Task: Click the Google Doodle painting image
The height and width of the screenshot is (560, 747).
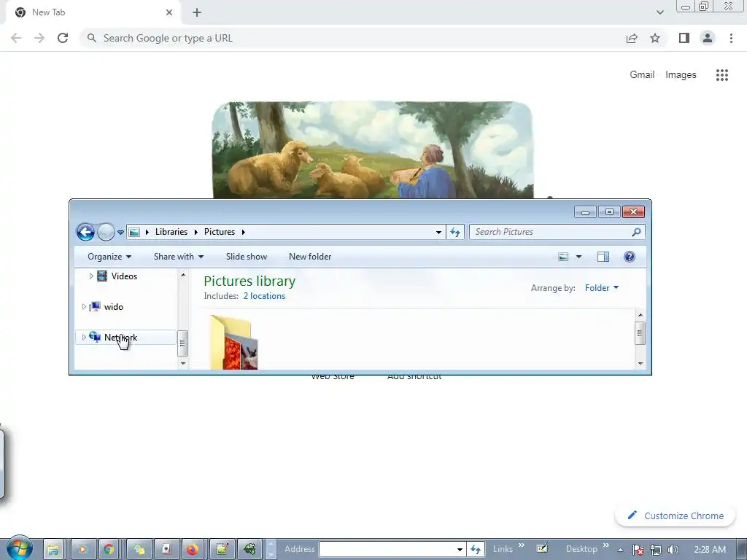Action: (373, 150)
